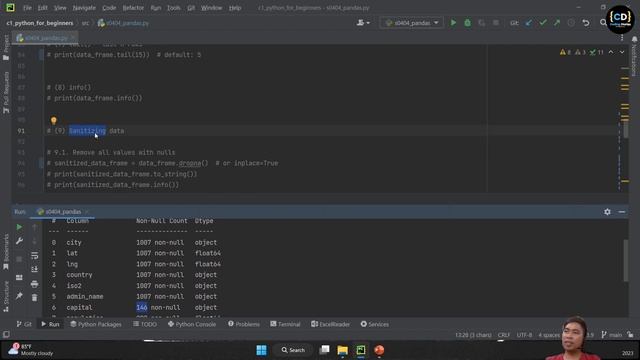
Task: Open Python Packages tool window
Action: pyautogui.click(x=96, y=324)
